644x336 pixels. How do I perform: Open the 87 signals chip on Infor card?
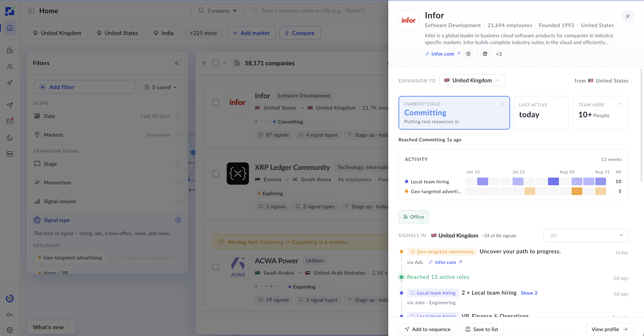[274, 135]
